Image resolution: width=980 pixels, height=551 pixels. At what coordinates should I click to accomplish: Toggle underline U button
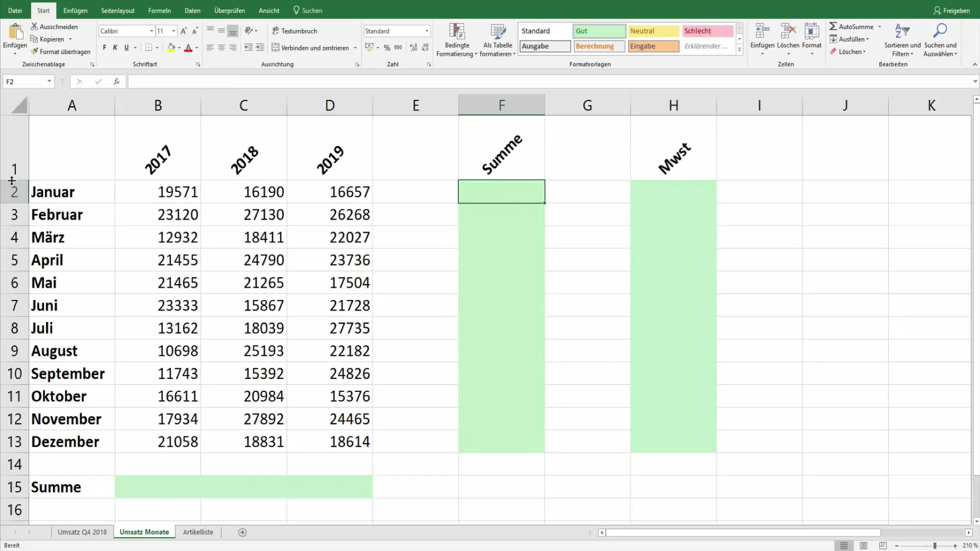127,47
